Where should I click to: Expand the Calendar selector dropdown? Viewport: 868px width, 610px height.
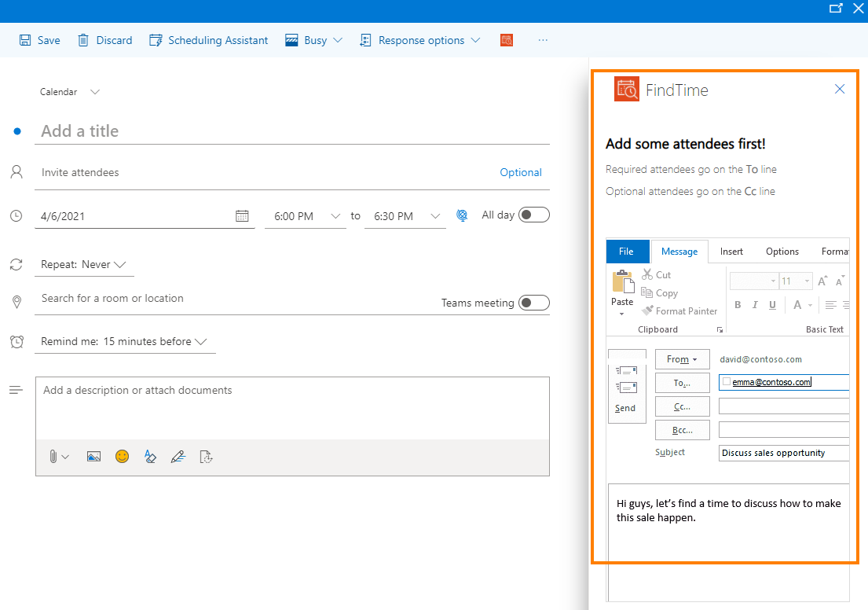[95, 92]
